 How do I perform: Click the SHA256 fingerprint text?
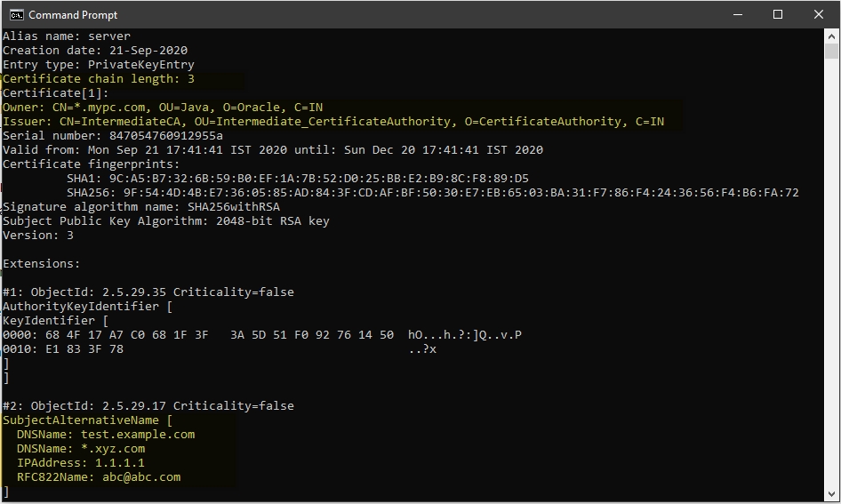433,193
